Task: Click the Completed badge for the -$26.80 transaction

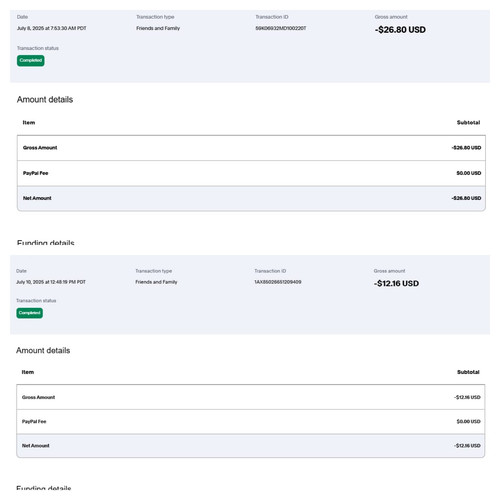Action: [x=31, y=61]
